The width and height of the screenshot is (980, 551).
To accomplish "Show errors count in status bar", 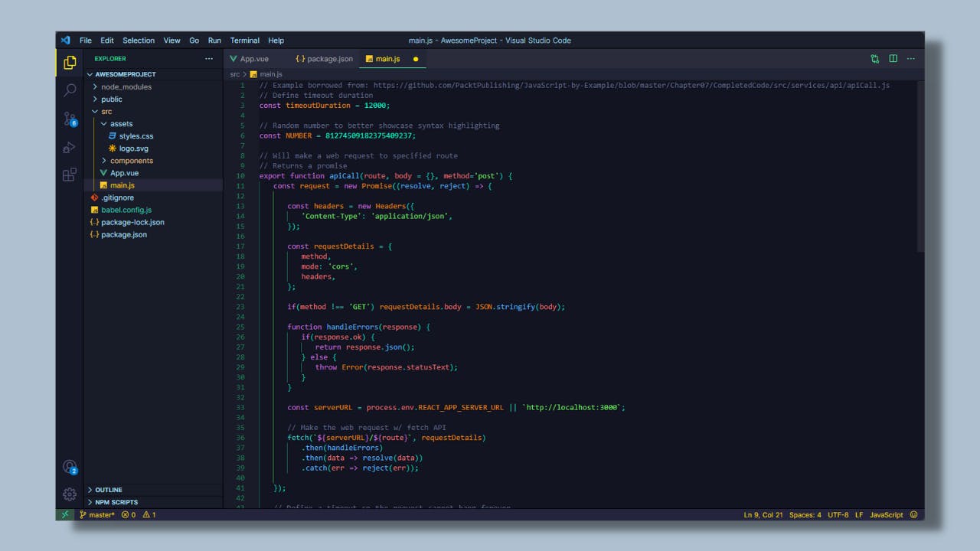I will (x=129, y=515).
